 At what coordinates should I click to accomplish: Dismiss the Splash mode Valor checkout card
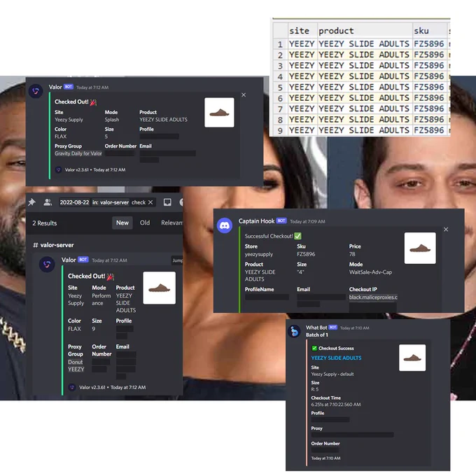pos(244,95)
